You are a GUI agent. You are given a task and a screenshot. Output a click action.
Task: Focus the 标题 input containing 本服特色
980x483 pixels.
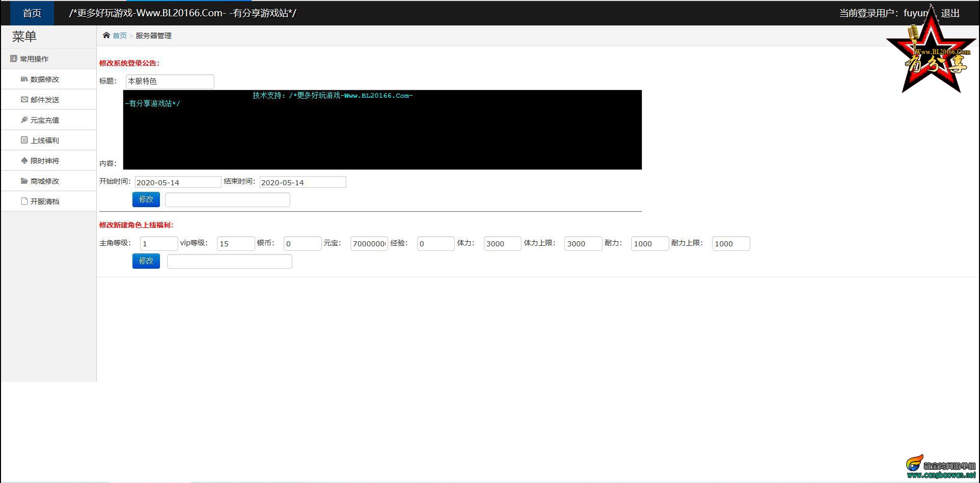170,81
